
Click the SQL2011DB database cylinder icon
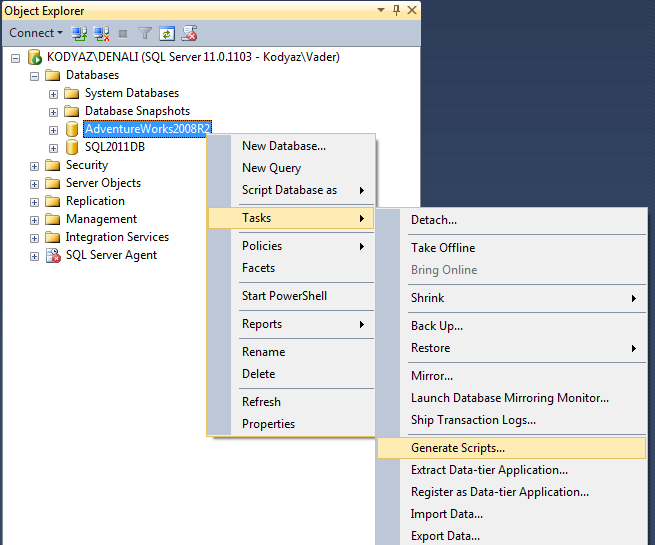[72, 147]
